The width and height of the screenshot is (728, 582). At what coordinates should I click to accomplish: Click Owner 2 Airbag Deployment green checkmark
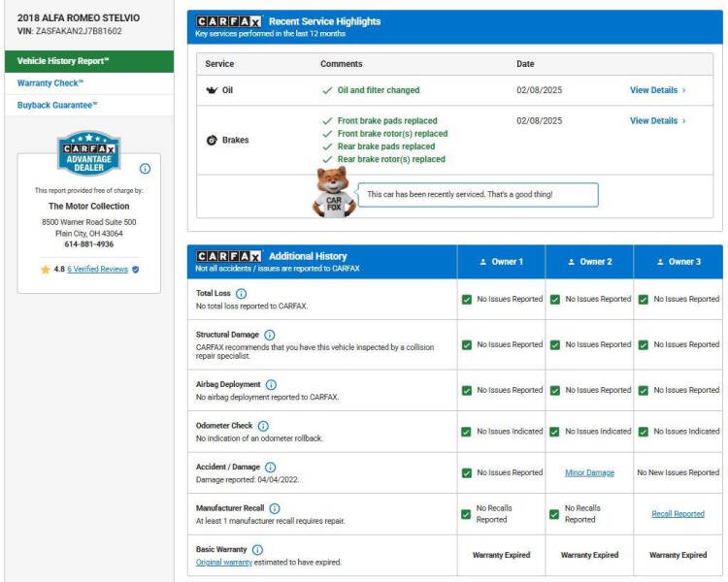[555, 390]
